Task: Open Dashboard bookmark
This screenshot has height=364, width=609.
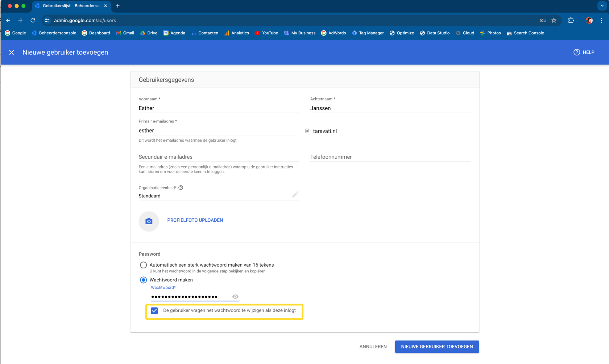Action: coord(96,33)
